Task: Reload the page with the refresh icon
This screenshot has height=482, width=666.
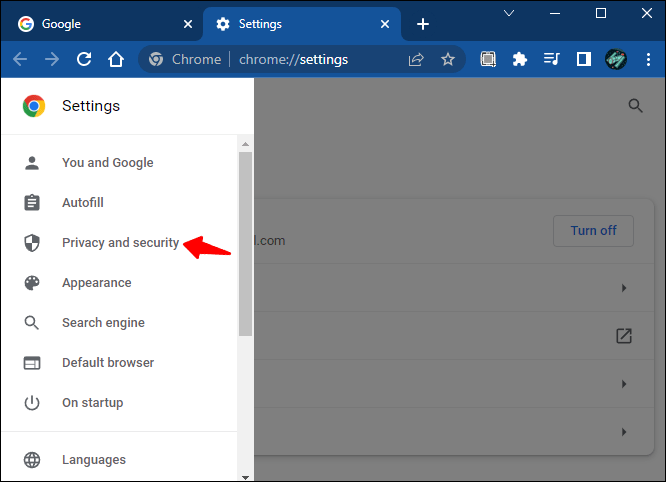Action: click(84, 59)
